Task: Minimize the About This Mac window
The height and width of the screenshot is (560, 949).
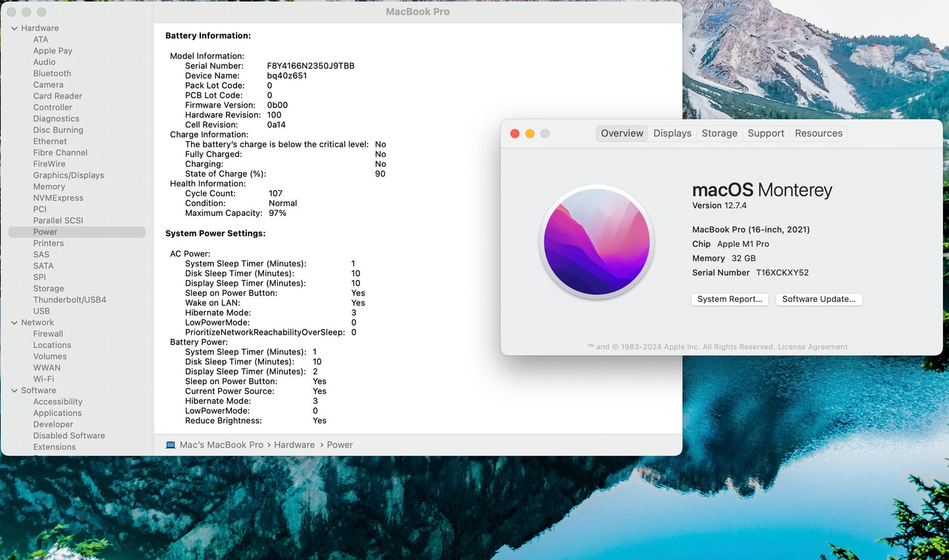Action: coord(530,134)
